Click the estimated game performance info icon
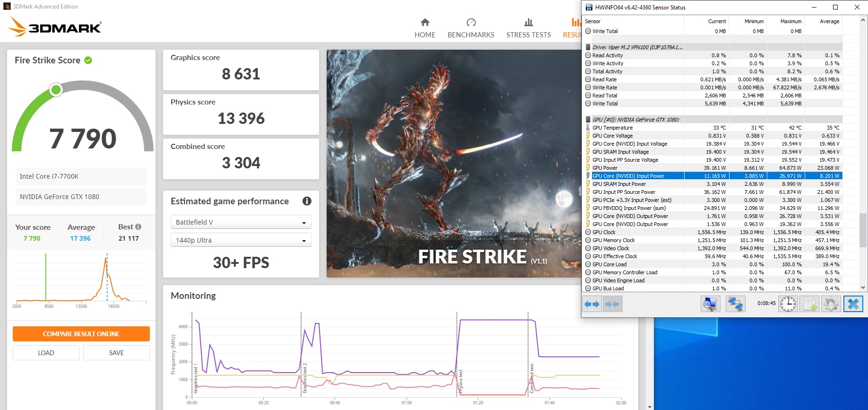The width and height of the screenshot is (868, 410). 307,201
